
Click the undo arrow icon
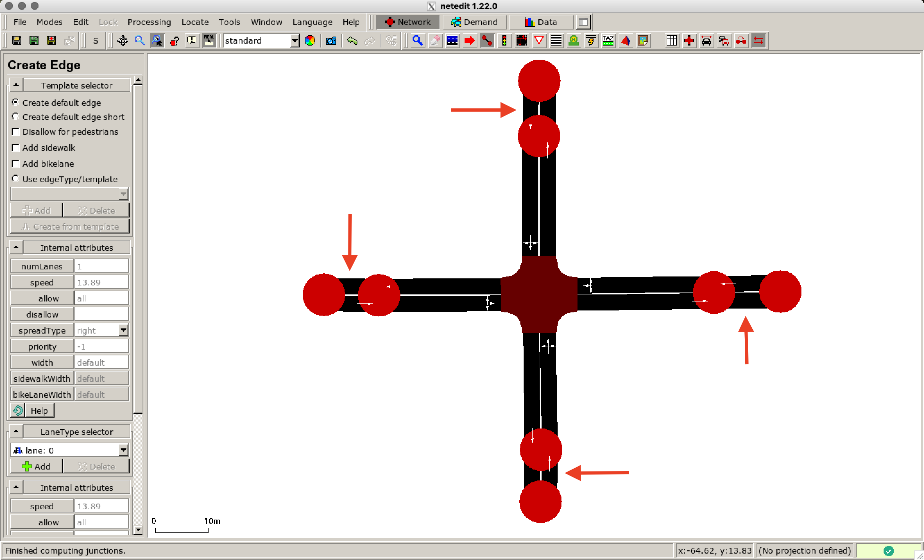point(352,40)
